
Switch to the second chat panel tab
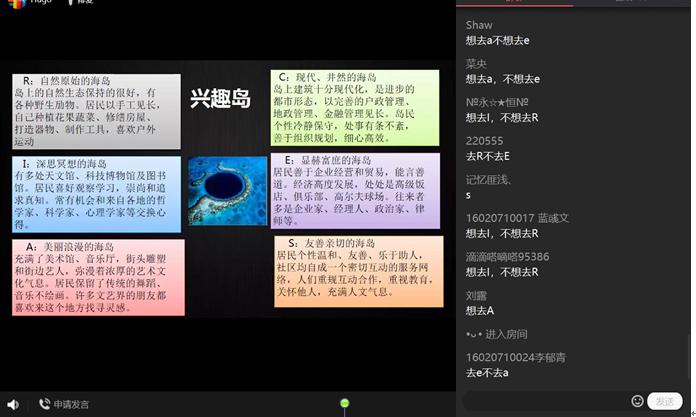pos(630,3)
